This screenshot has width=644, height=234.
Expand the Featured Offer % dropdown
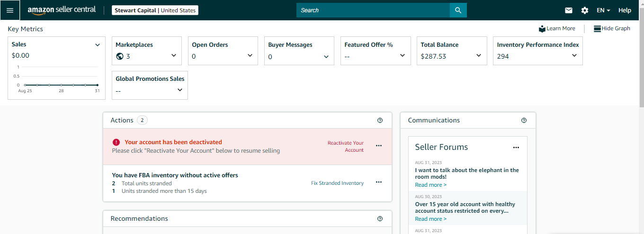click(402, 55)
